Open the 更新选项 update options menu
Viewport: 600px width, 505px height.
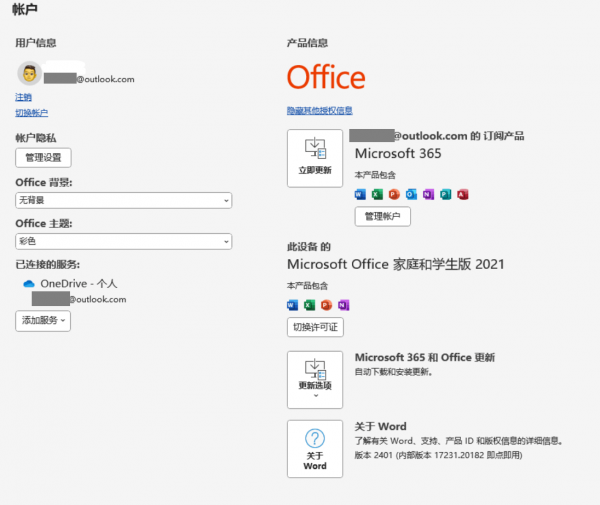315,380
